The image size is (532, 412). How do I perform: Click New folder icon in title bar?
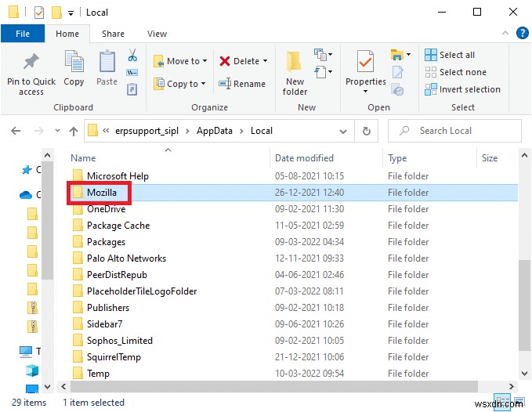tap(56, 13)
